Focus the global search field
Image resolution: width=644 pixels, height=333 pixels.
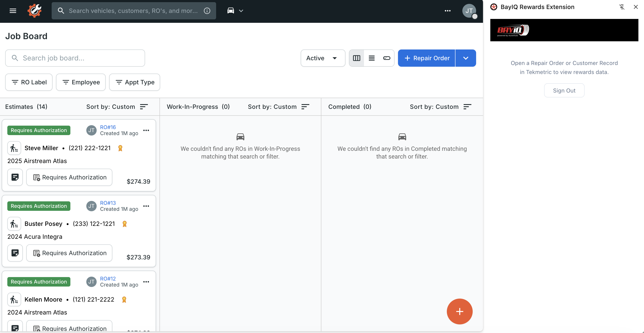(x=134, y=11)
